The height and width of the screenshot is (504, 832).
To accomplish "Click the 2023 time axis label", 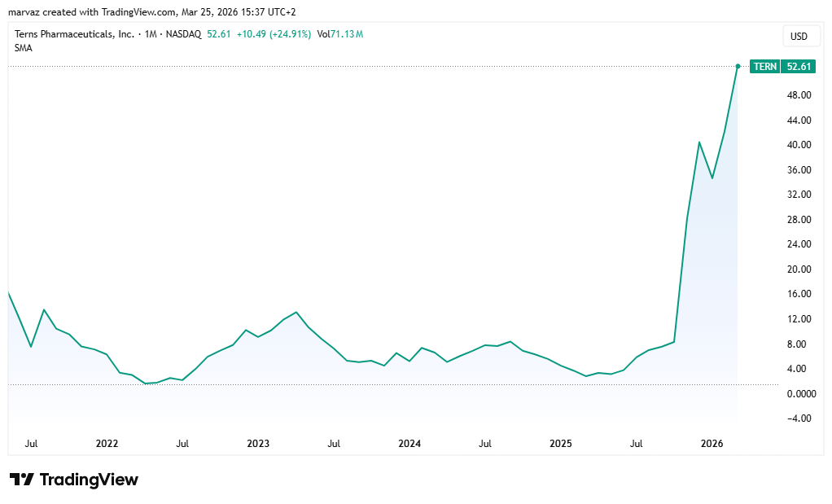I will 258,444.
